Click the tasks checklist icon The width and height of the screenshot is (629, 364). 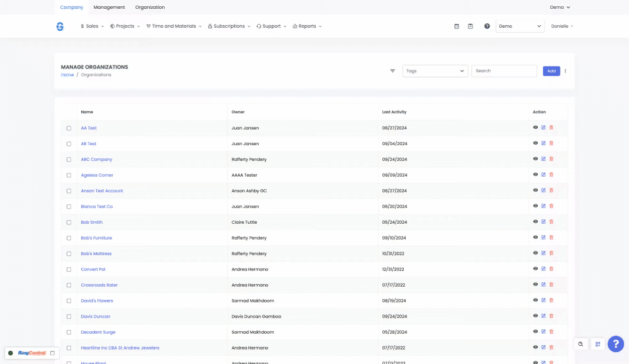pos(470,26)
